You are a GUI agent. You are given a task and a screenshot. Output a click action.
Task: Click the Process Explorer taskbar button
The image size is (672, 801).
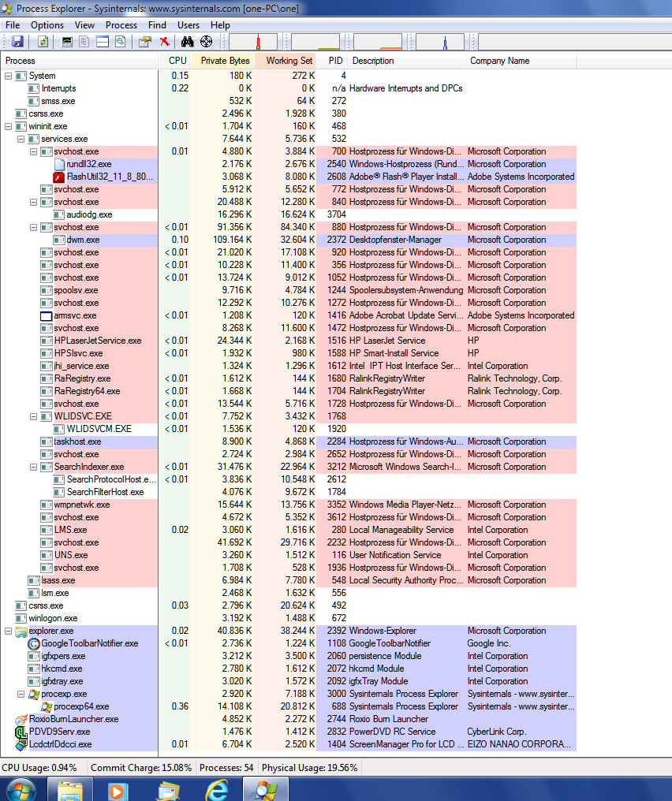click(x=266, y=790)
